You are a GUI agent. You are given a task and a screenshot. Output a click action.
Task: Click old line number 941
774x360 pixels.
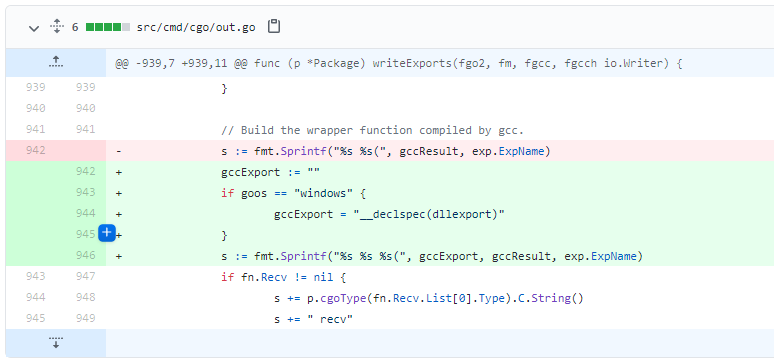pyautogui.click(x=36, y=129)
